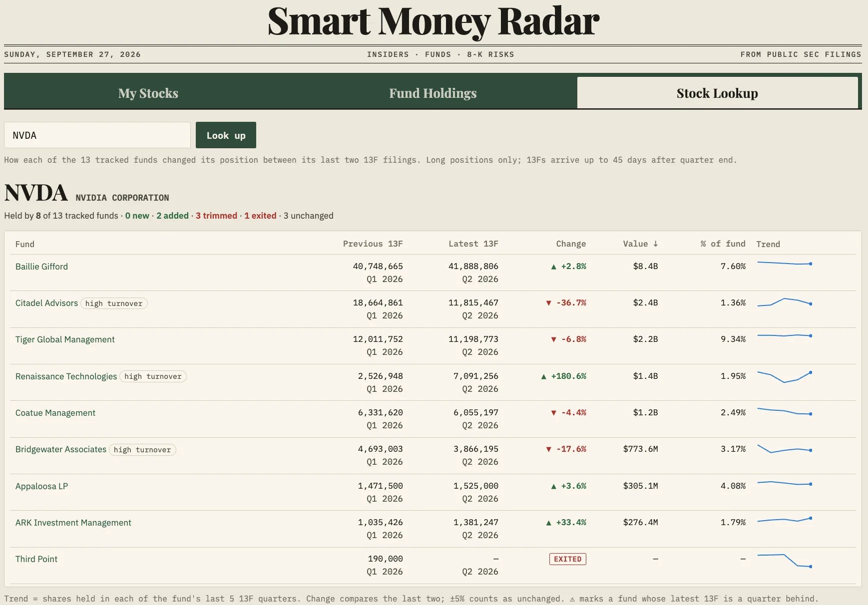Image resolution: width=868 pixels, height=605 pixels.
Task: Click the Trend column header
Action: (x=768, y=244)
